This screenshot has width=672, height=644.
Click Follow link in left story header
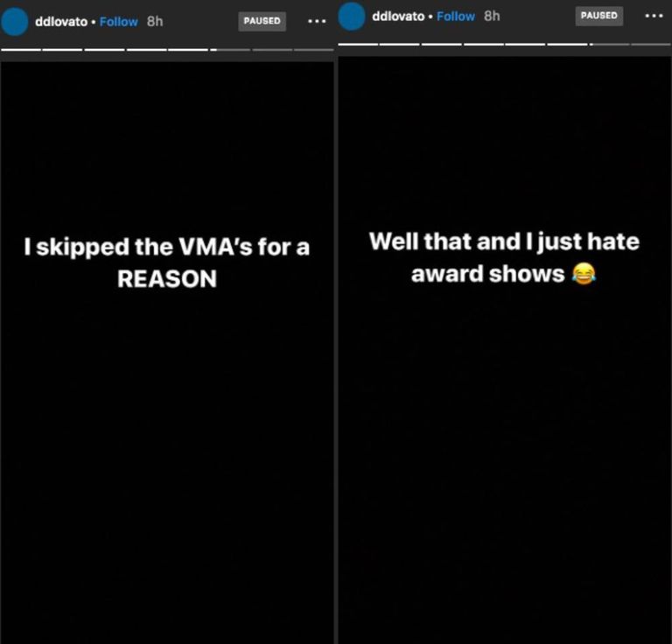(119, 21)
